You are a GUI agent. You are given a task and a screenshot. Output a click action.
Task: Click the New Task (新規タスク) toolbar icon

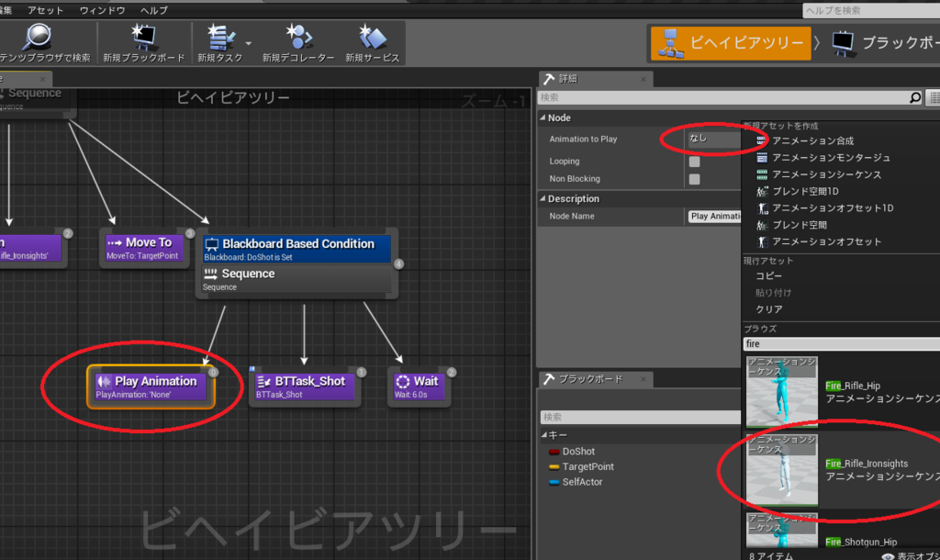coord(220,38)
